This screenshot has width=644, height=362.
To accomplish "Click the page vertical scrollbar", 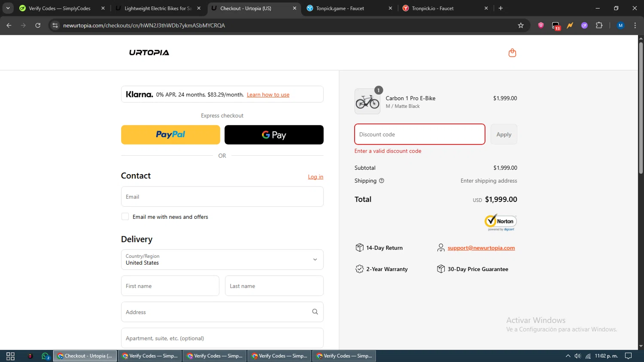I will 641,107.
